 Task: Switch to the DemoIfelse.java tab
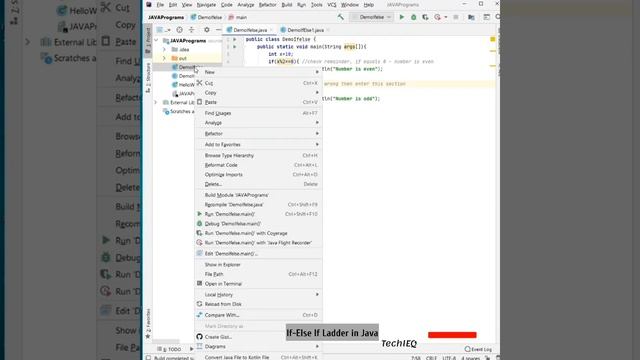click(250, 30)
